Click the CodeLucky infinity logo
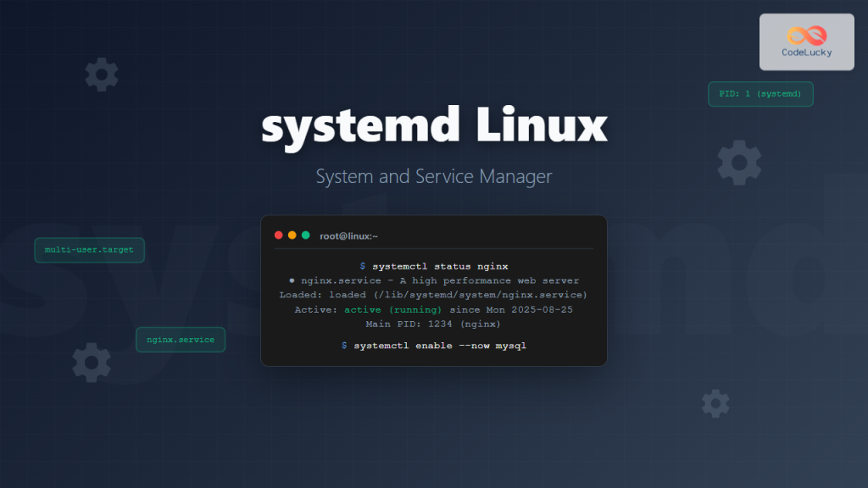This screenshot has width=868, height=488. 805,35
